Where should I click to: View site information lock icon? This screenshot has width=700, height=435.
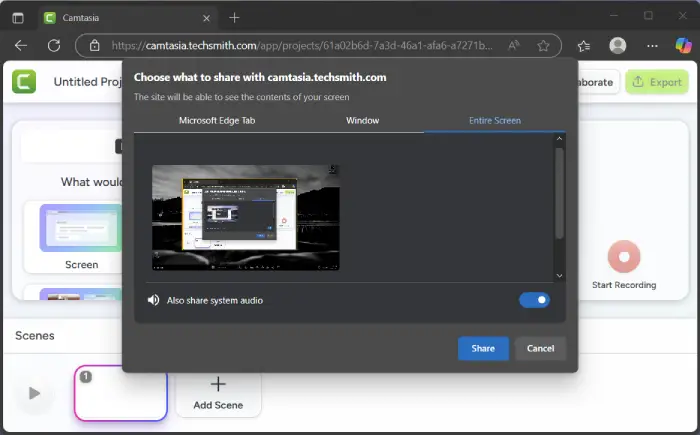95,46
